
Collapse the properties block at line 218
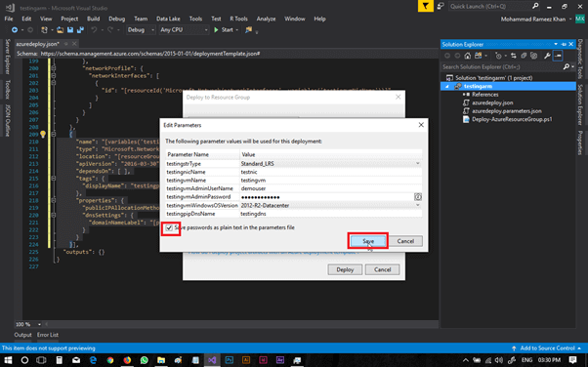[x=54, y=200]
